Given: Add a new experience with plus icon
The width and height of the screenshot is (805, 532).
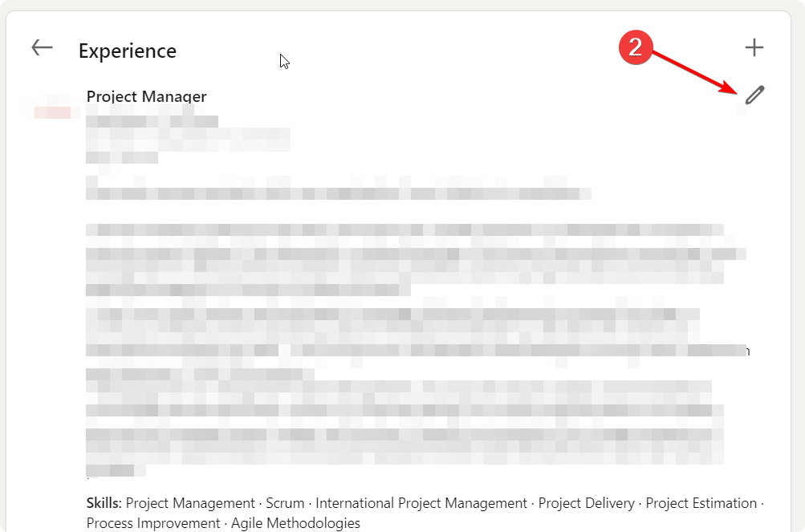Looking at the screenshot, I should click(x=754, y=48).
